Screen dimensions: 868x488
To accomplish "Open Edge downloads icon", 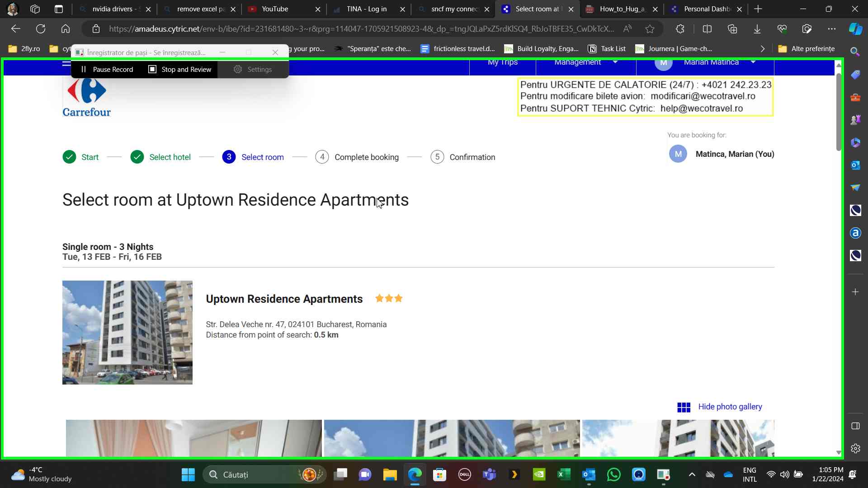I will point(757,29).
